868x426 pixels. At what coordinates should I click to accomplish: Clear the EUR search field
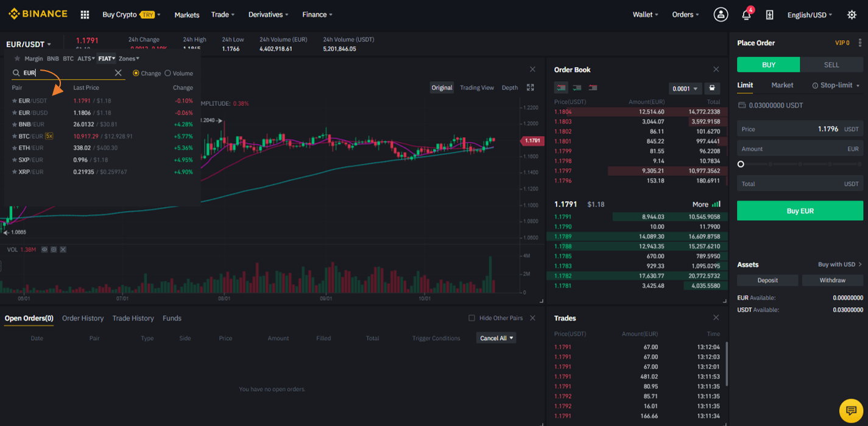pyautogui.click(x=118, y=73)
